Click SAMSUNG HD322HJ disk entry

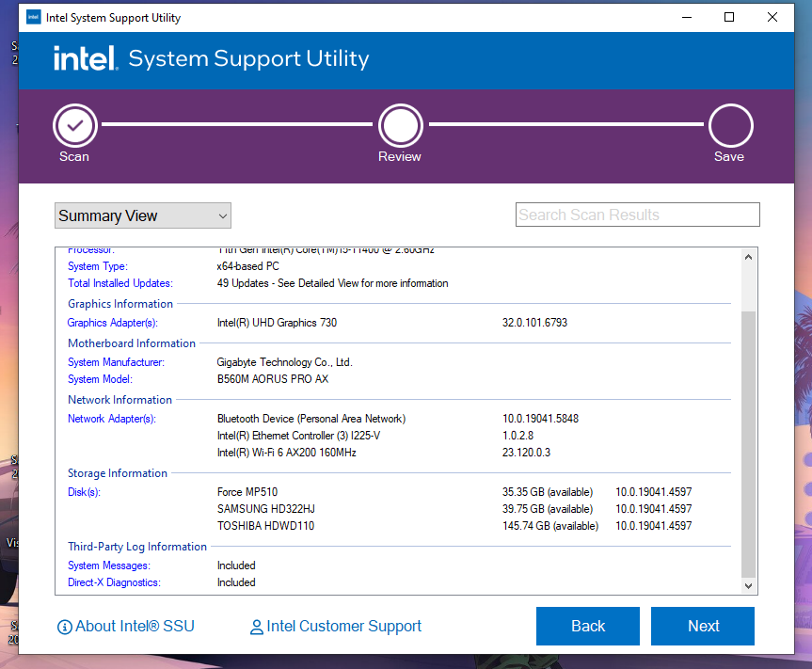click(x=265, y=509)
